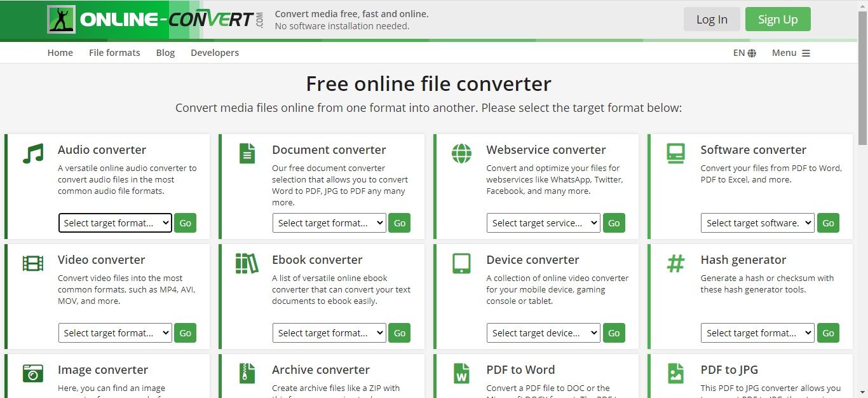Screen dimensions: 868x398
Task: Click the globe icon next to EN
Action: [x=752, y=53]
